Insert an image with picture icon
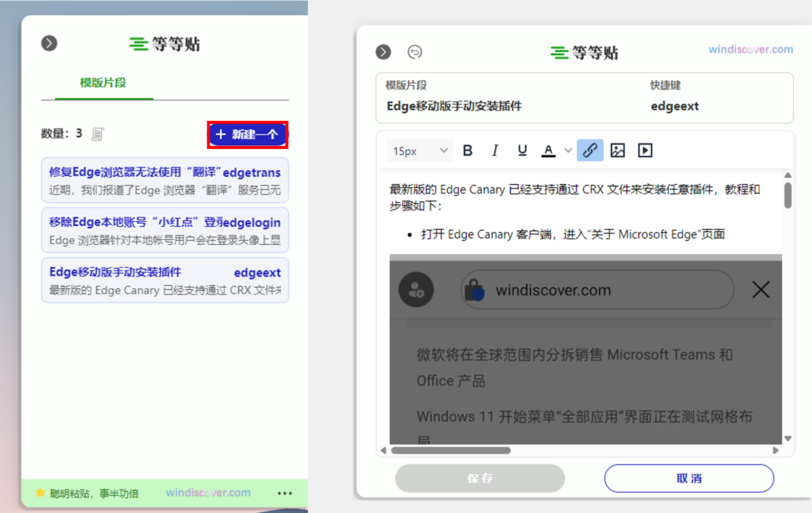812x513 pixels. pos(618,151)
